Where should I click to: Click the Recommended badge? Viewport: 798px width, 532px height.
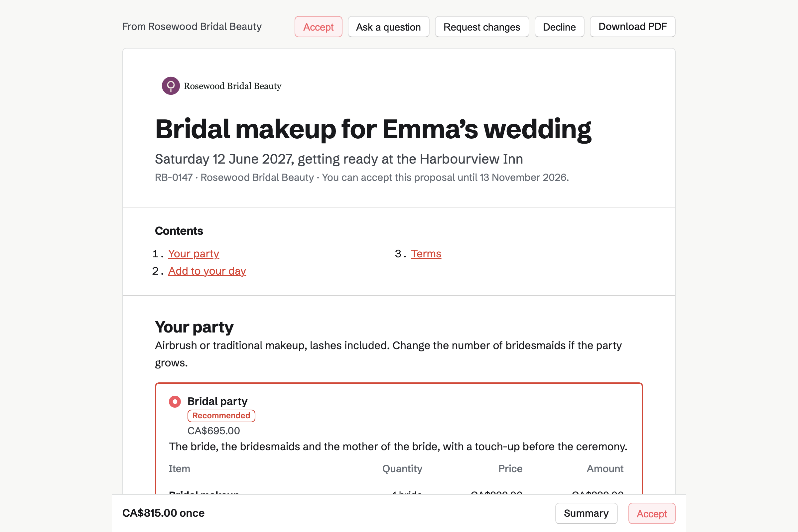[x=221, y=416]
